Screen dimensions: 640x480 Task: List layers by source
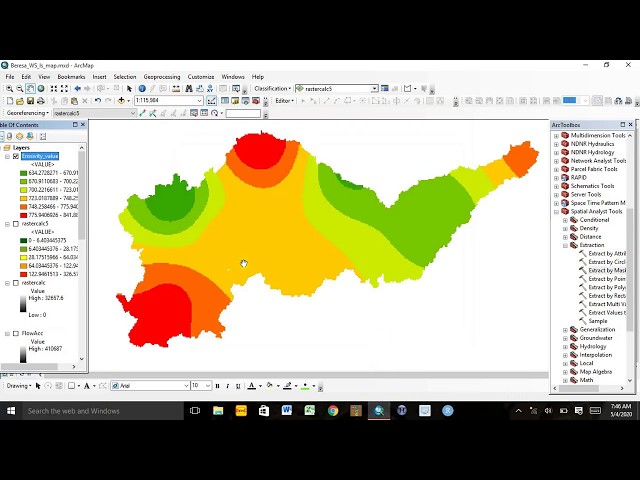pyautogui.click(x=9, y=136)
